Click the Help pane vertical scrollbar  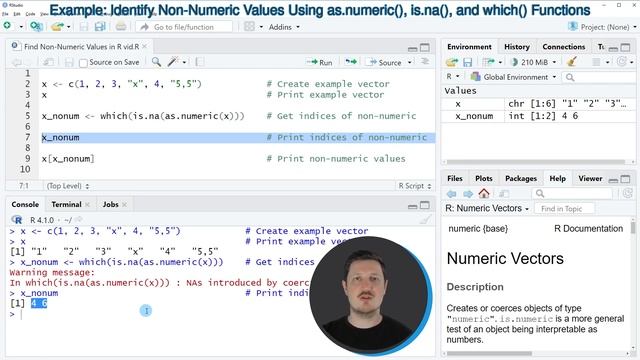pyautogui.click(x=633, y=227)
